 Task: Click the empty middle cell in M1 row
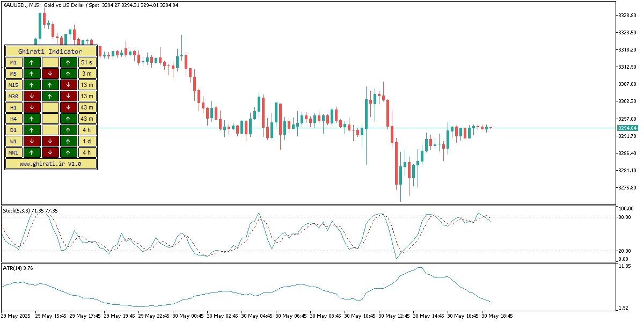50,62
